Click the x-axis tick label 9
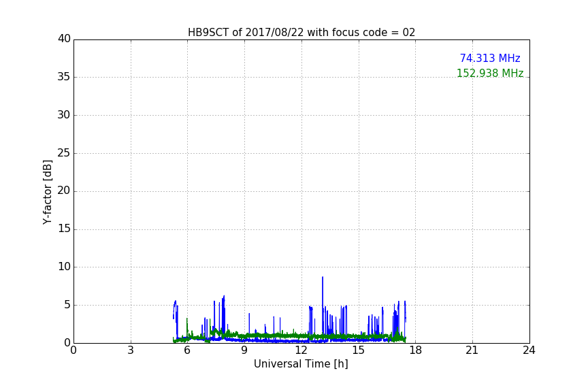588x392 pixels. click(244, 350)
